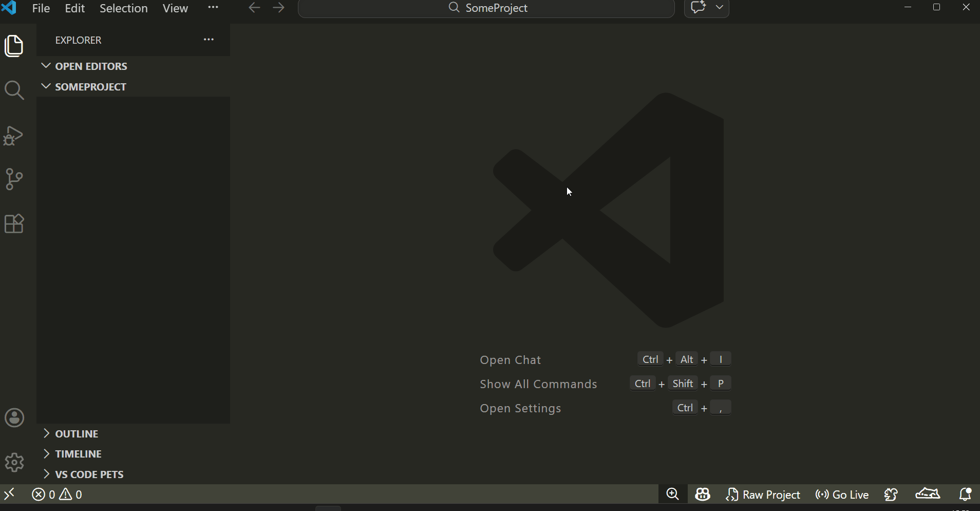The height and width of the screenshot is (511, 980).
Task: Open the Extensions view
Action: tap(14, 224)
